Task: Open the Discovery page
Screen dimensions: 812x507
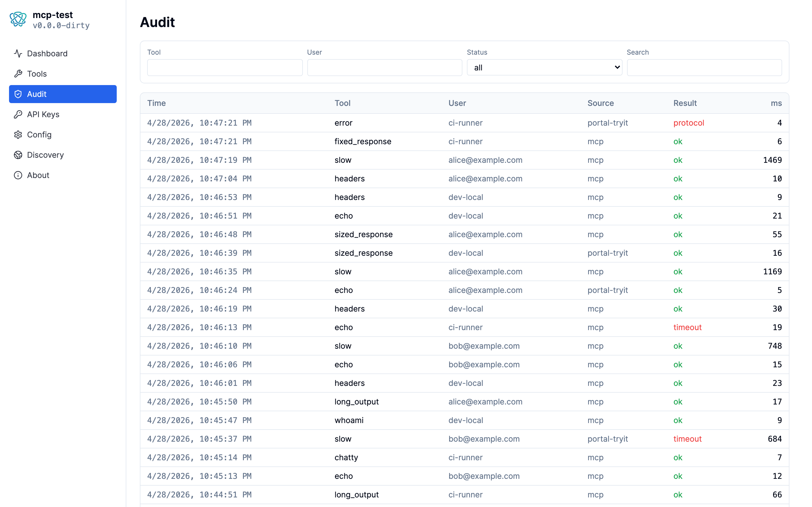Action: click(45, 155)
